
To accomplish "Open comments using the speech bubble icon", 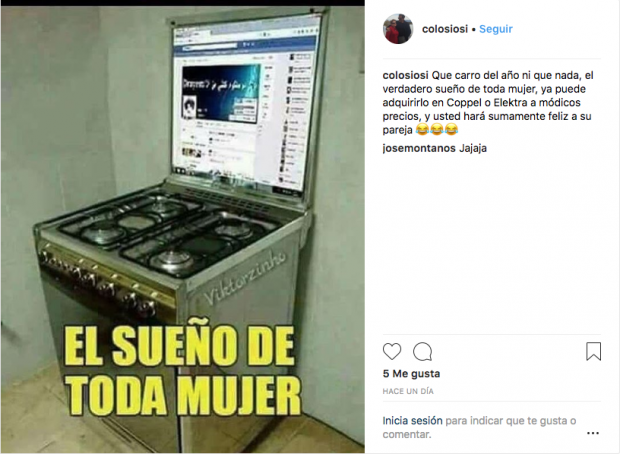I will [422, 351].
